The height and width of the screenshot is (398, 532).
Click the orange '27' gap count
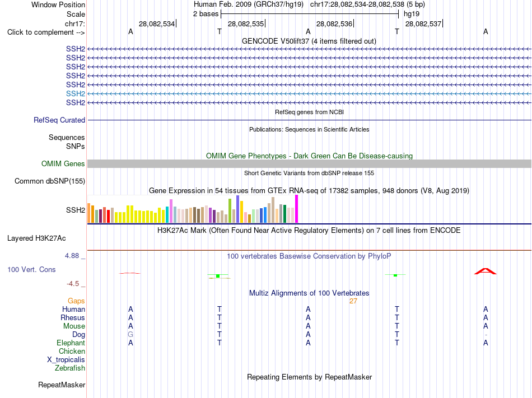353,301
